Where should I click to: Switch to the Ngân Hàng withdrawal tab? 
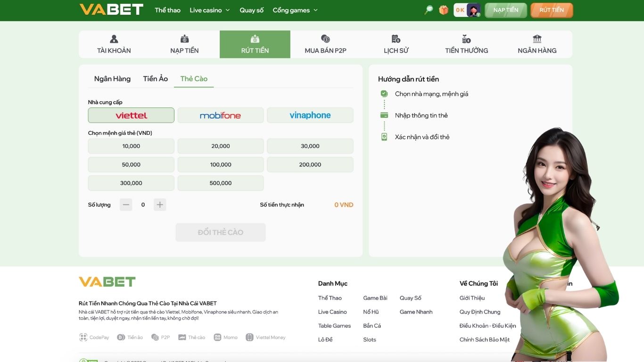coord(112,79)
